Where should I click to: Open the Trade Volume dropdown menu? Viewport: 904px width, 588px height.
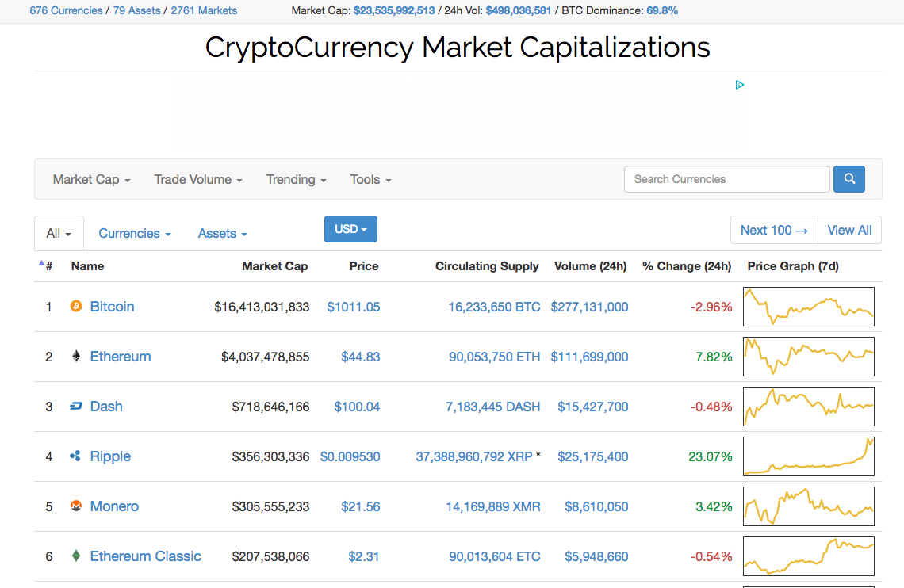(198, 180)
